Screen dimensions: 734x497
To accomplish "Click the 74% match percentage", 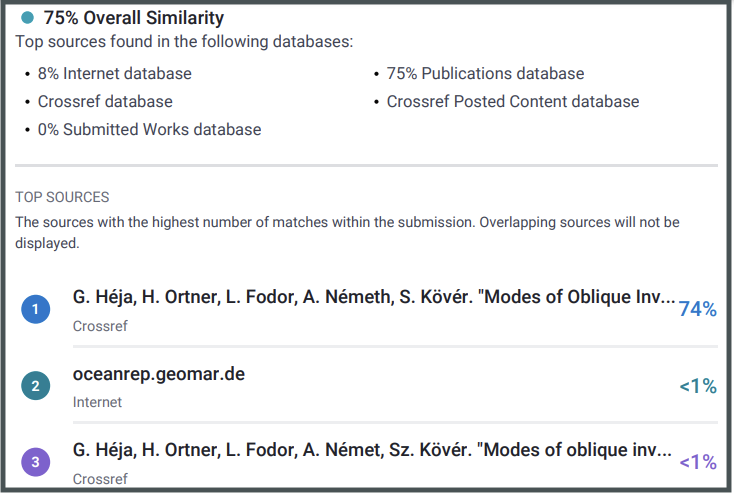I will pos(698,310).
